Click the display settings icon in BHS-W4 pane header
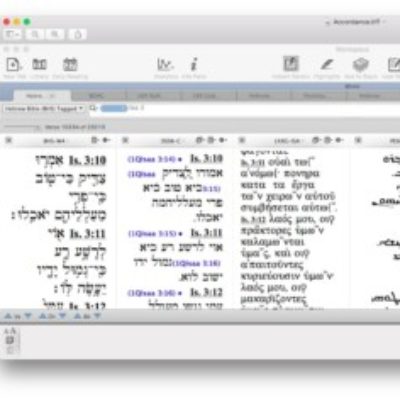This screenshot has width=400, height=400. [94, 140]
